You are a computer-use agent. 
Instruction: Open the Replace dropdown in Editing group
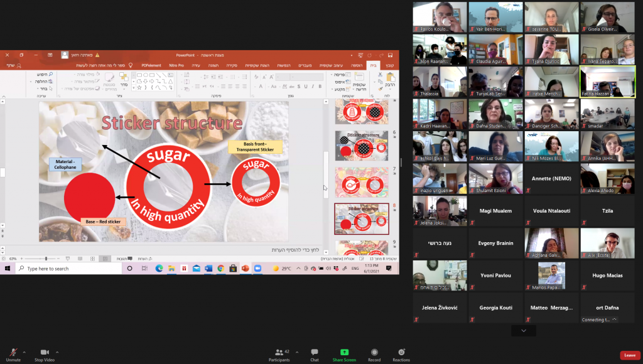(x=41, y=82)
